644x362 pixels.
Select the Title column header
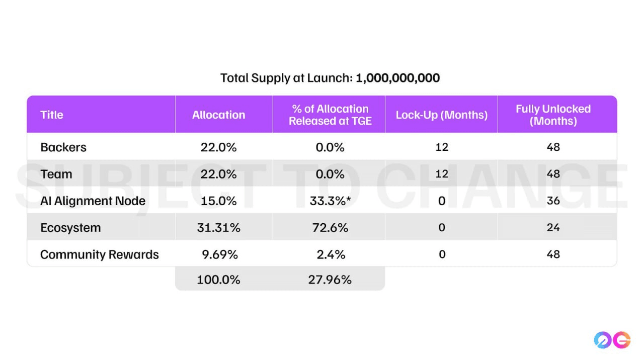point(52,115)
